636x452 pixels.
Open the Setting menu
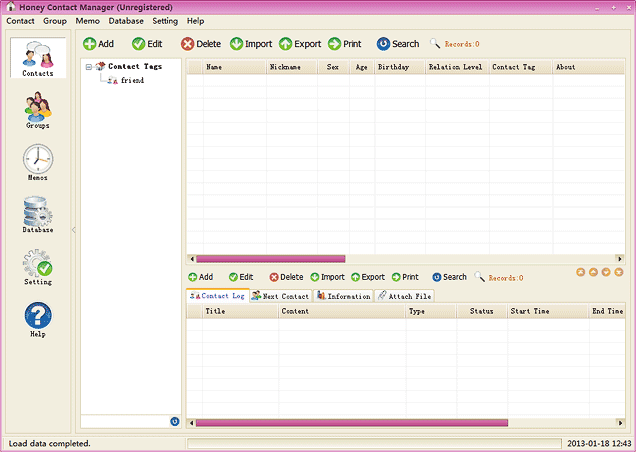165,21
